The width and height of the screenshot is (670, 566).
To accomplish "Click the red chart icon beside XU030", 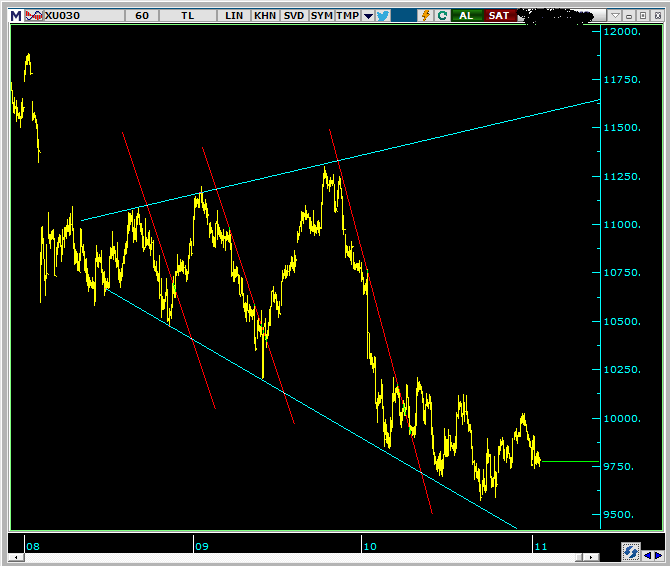I will coord(33,15).
